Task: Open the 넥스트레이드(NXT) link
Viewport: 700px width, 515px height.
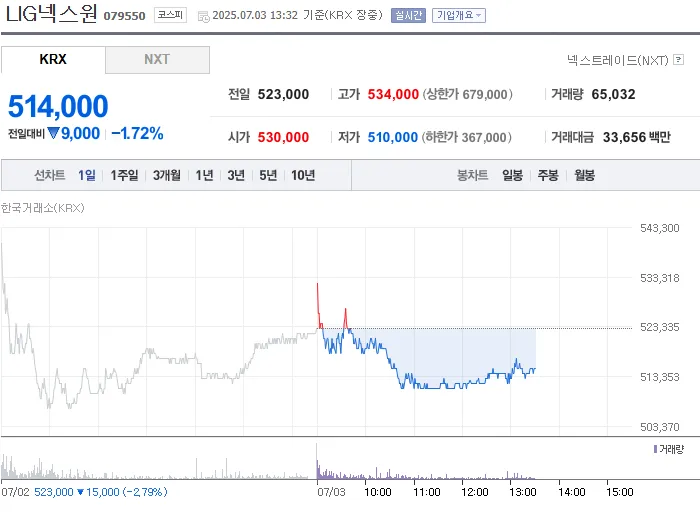Action: (617, 60)
